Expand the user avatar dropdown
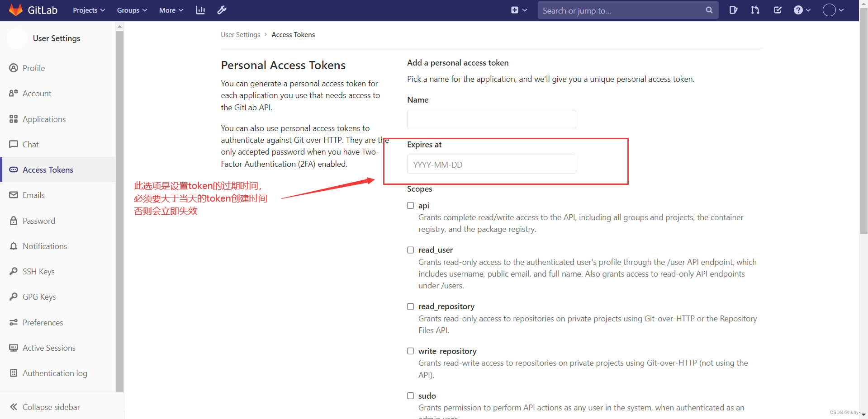Image resolution: width=868 pixels, height=419 pixels. point(833,10)
